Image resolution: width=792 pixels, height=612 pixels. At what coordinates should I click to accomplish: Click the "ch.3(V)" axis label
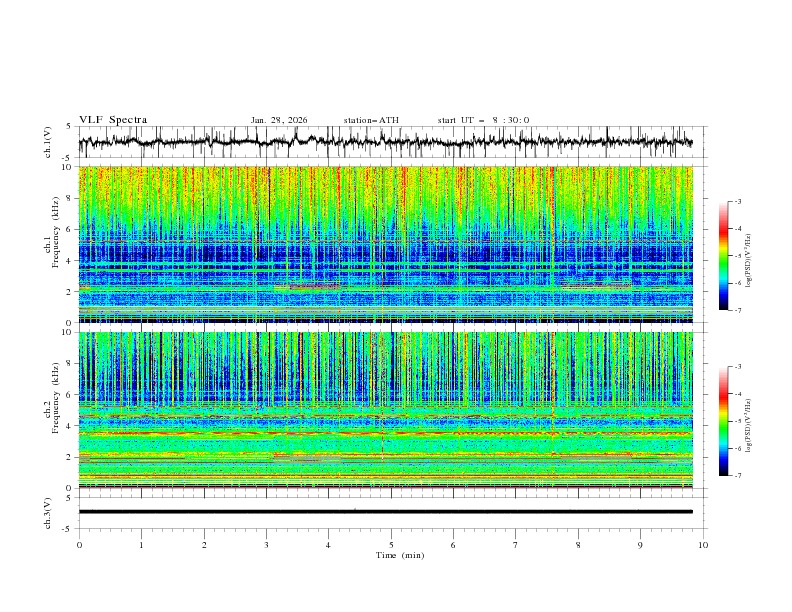click(x=49, y=512)
